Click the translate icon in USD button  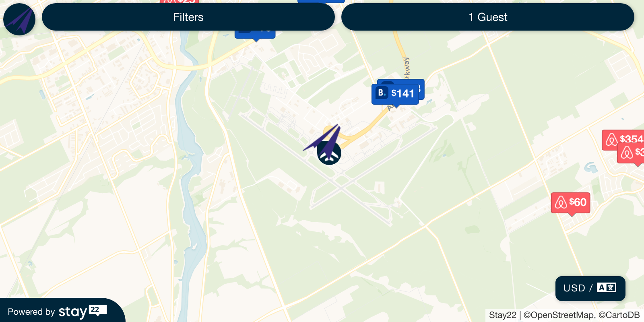[x=607, y=287]
